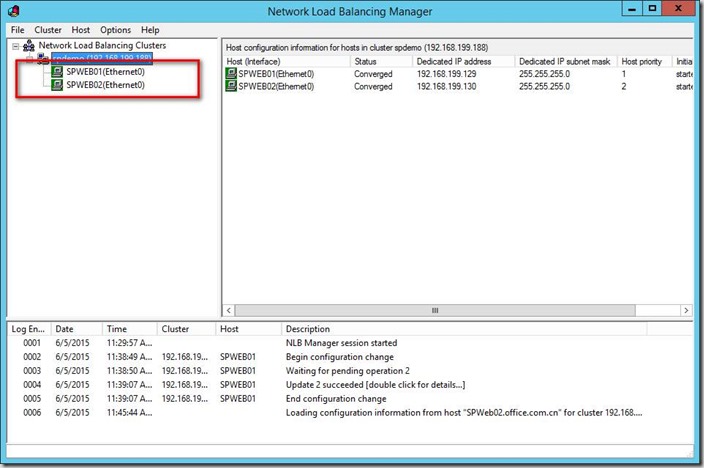The height and width of the screenshot is (468, 704).
Task: Click the SPWEB02 icon in host list
Action: [x=231, y=87]
